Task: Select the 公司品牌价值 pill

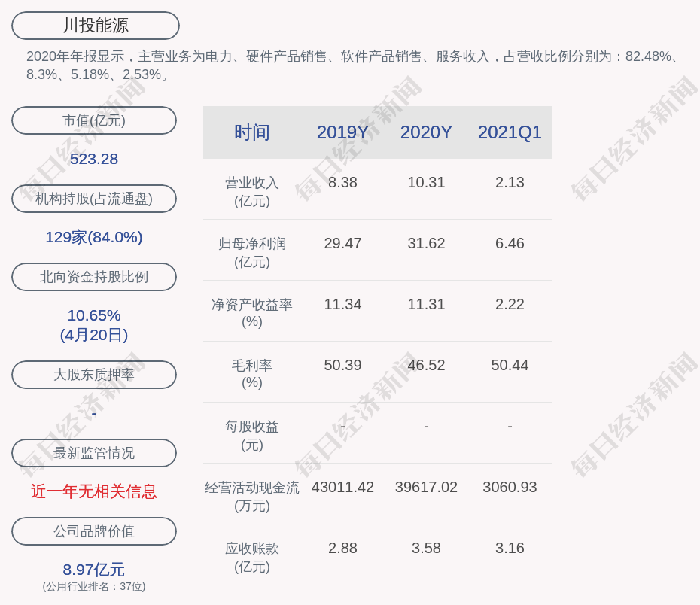Action: [x=94, y=531]
